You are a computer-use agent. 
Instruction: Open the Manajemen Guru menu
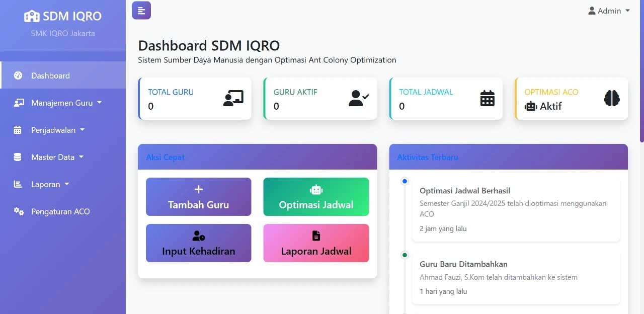click(63, 103)
